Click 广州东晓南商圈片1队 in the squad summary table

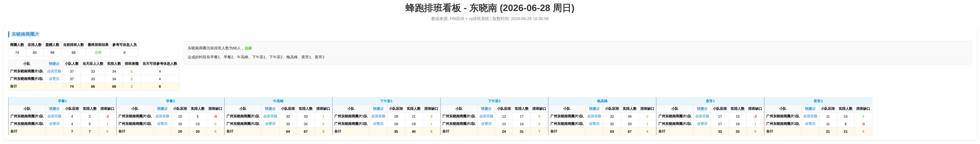point(27,71)
